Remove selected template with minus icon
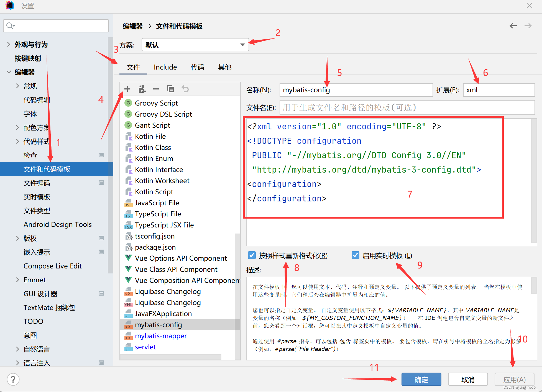 pos(156,89)
